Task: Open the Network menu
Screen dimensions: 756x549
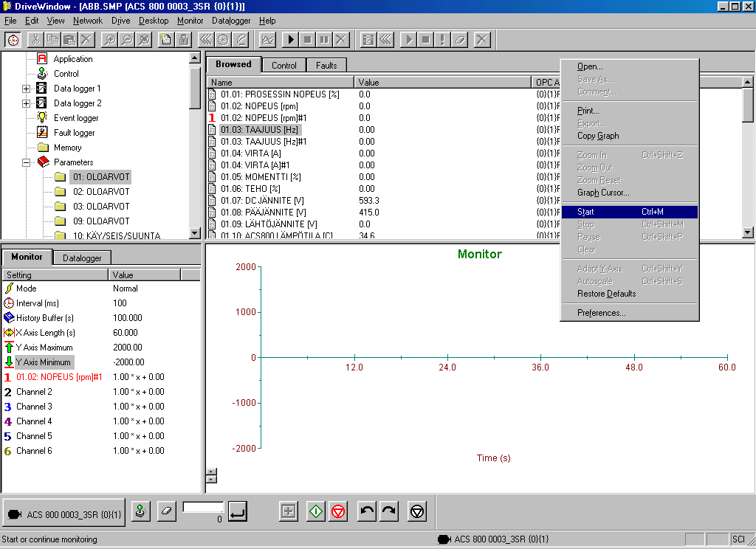Action: [88, 21]
